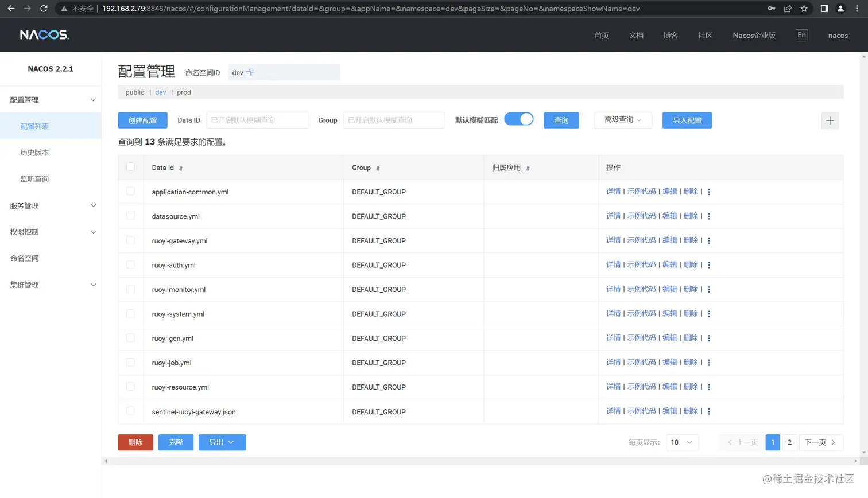Reload the browser page
Image resolution: width=868 pixels, height=498 pixels.
(44, 9)
